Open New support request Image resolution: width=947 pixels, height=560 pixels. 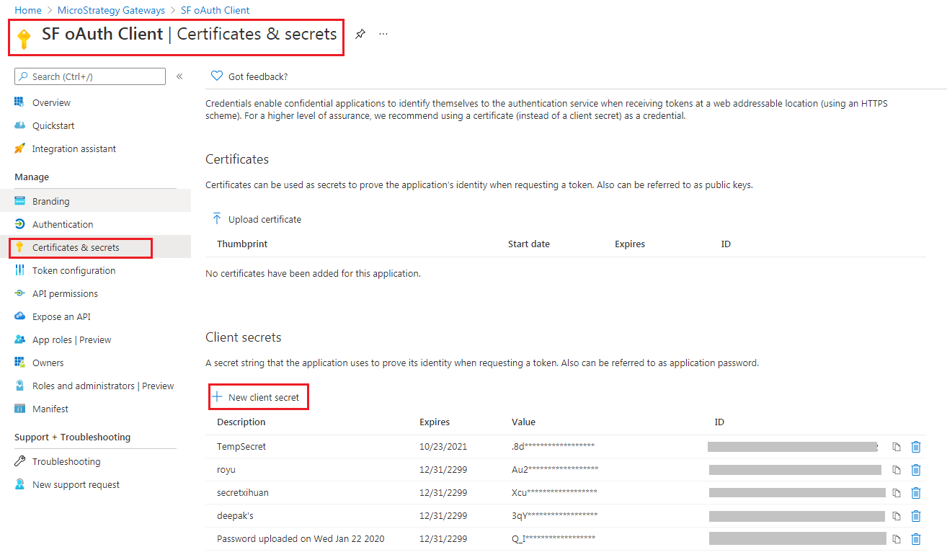[76, 484]
